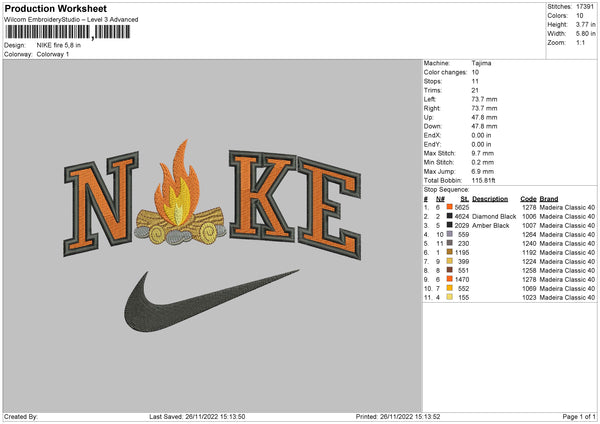Click the letter N in the design preview
The width and height of the screenshot is (600, 424).
click(101, 203)
